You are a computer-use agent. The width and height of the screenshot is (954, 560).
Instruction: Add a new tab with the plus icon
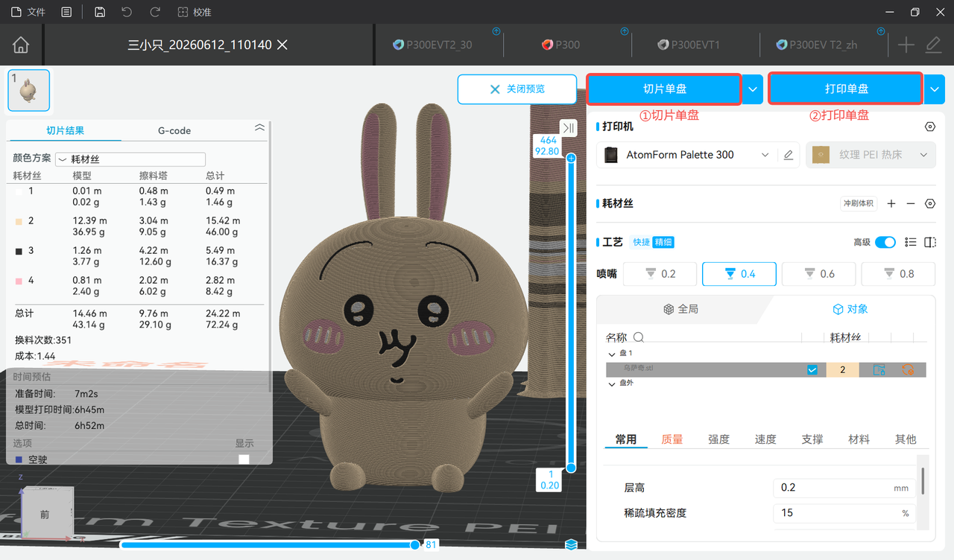click(906, 45)
